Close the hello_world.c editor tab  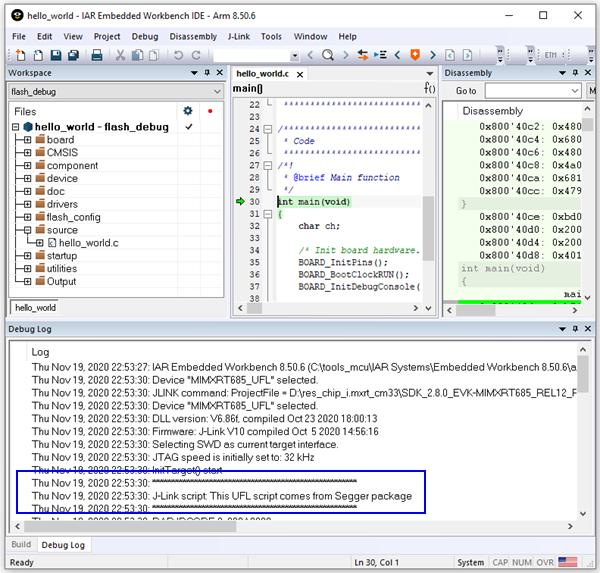coord(300,74)
